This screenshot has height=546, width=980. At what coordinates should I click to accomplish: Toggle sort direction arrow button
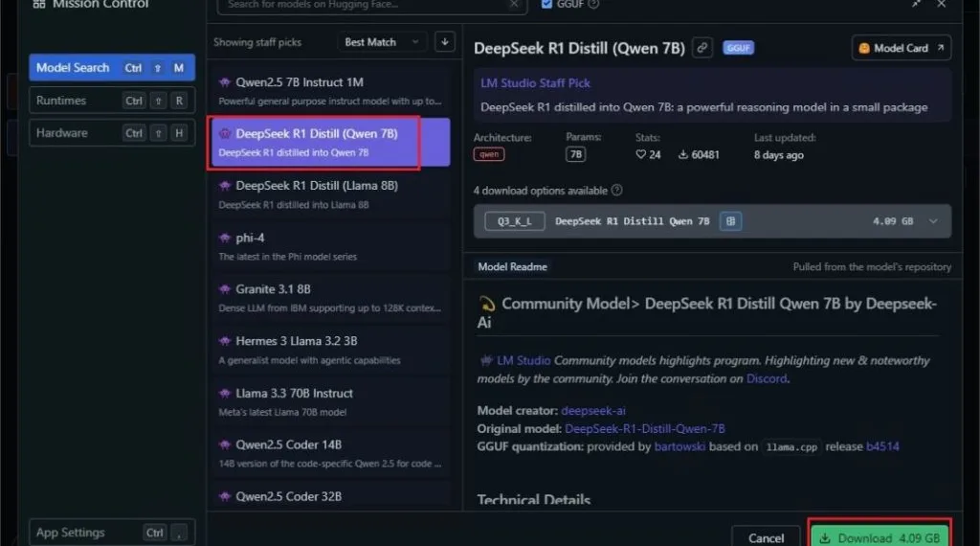(x=444, y=42)
